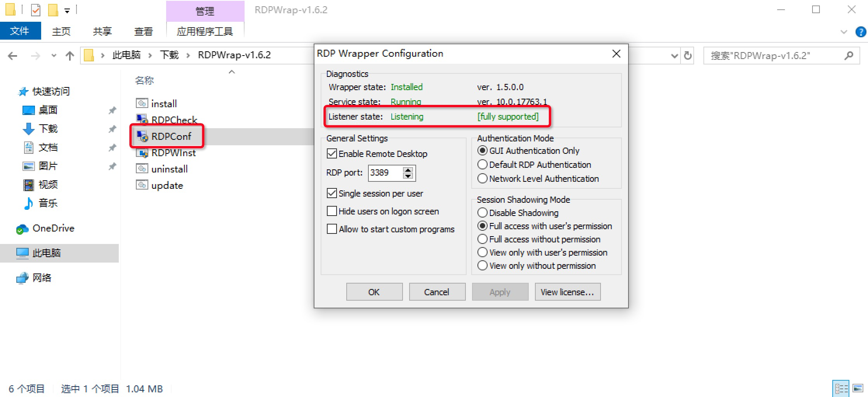Select Full access with user's permission
The height and width of the screenshot is (397, 868).
(x=483, y=226)
